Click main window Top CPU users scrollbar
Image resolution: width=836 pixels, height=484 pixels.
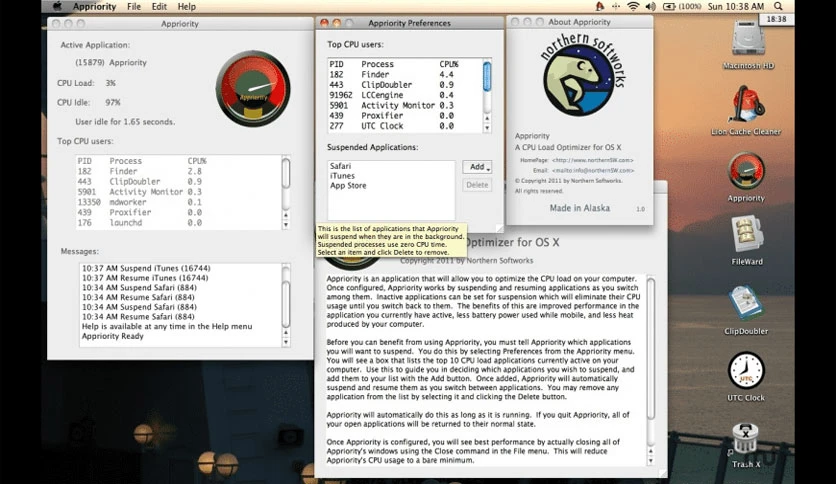point(286,173)
